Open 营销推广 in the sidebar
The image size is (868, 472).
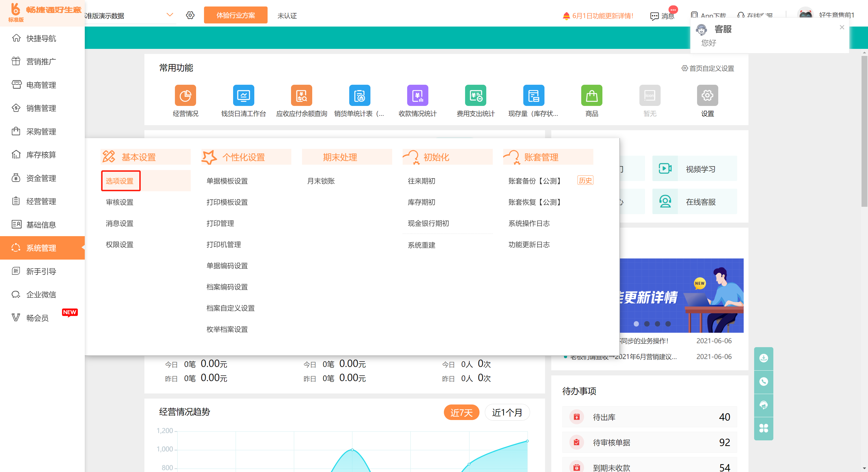42,62
